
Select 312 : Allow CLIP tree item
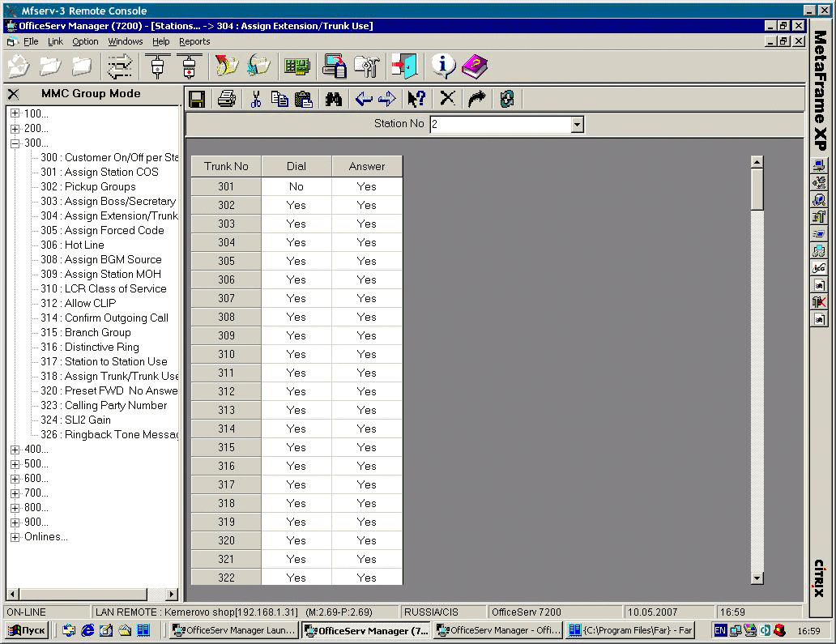click(79, 303)
